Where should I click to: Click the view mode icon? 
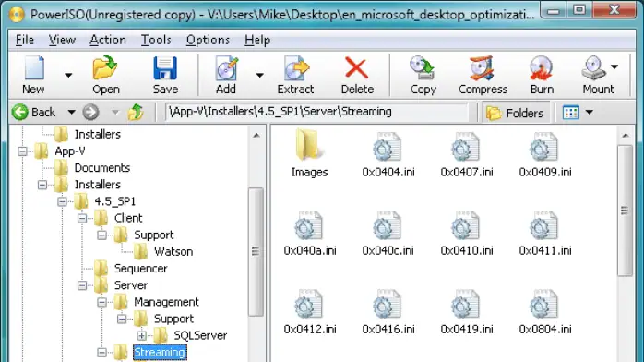(x=571, y=112)
